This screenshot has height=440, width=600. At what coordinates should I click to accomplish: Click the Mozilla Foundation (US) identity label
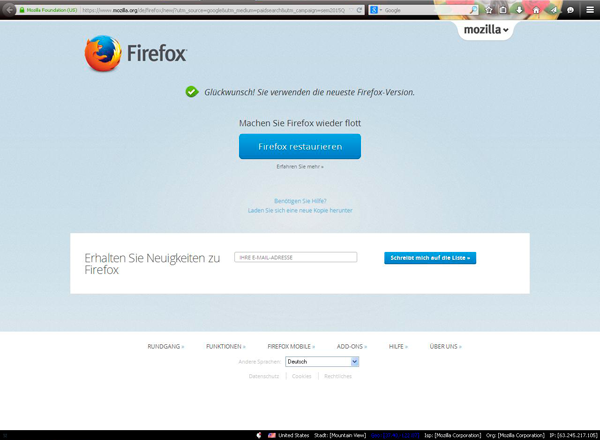(x=52, y=10)
